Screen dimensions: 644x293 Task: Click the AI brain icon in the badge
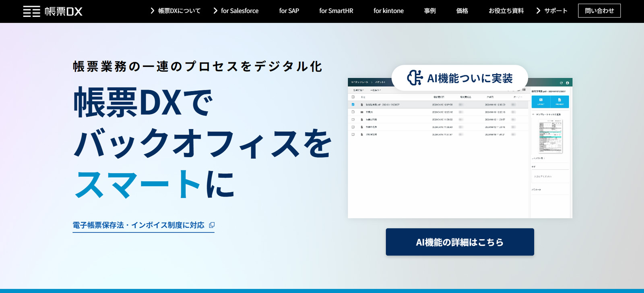(x=415, y=78)
